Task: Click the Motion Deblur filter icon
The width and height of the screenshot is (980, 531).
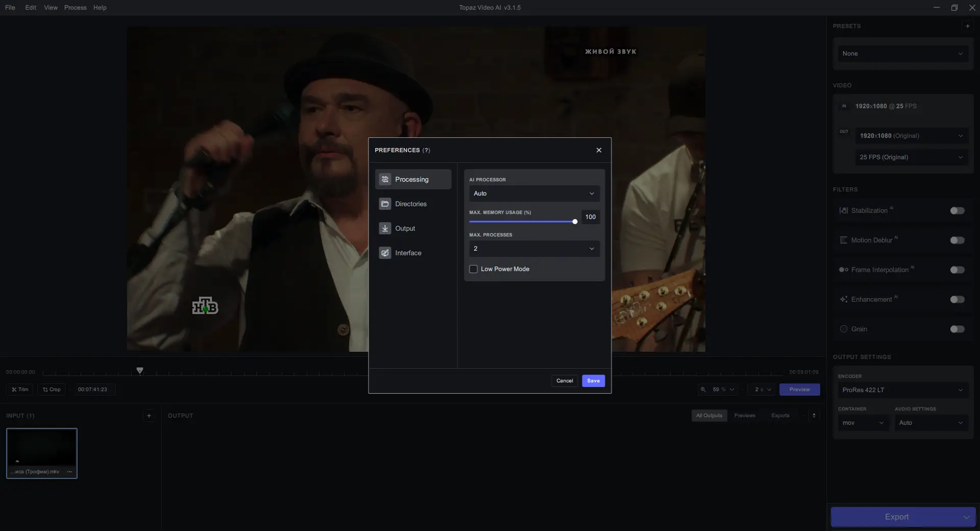Action: 844,240
